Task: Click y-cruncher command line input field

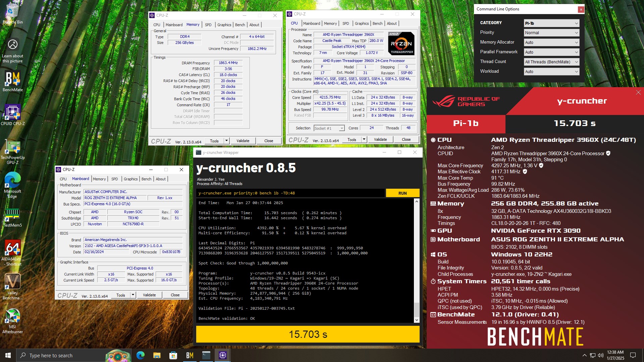Action: (290, 193)
